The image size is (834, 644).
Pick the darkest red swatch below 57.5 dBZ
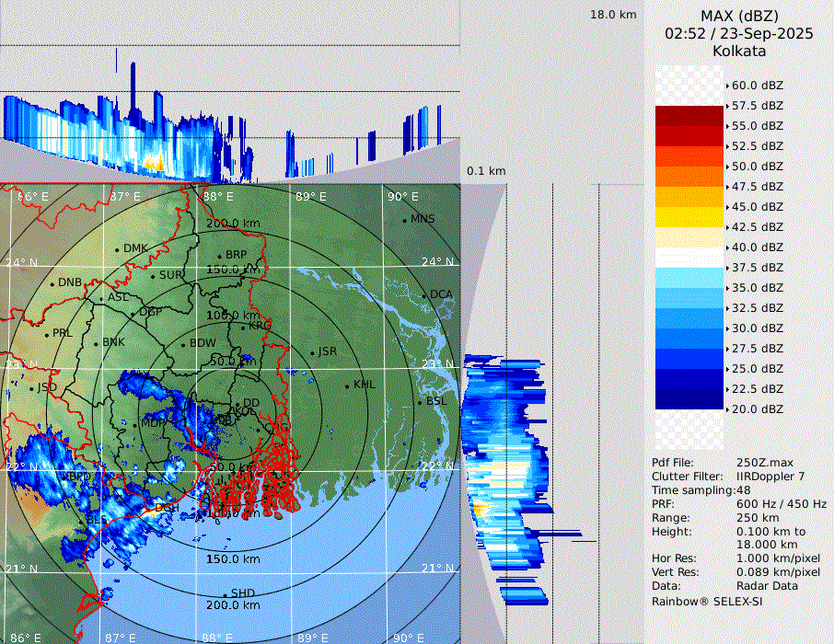point(689,116)
